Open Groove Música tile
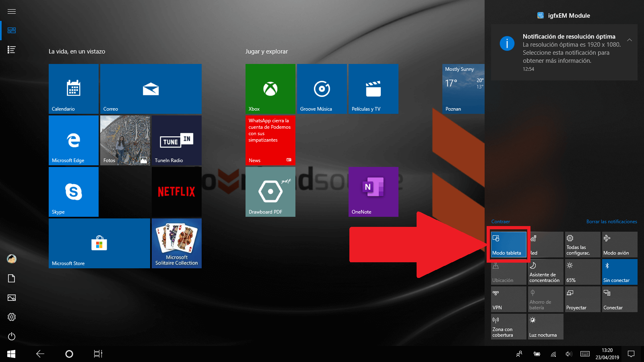This screenshot has height=362, width=644. tap(322, 89)
